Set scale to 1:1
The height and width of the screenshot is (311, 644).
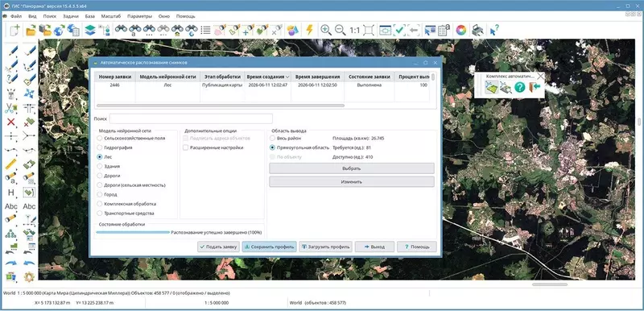354,31
